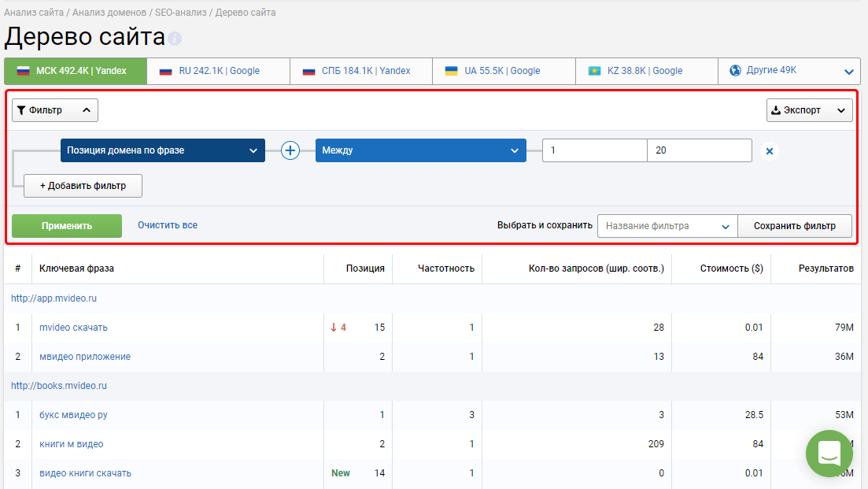Image resolution: width=868 pixels, height=489 pixels.
Task: Open the chat widget bubble
Action: (829, 454)
